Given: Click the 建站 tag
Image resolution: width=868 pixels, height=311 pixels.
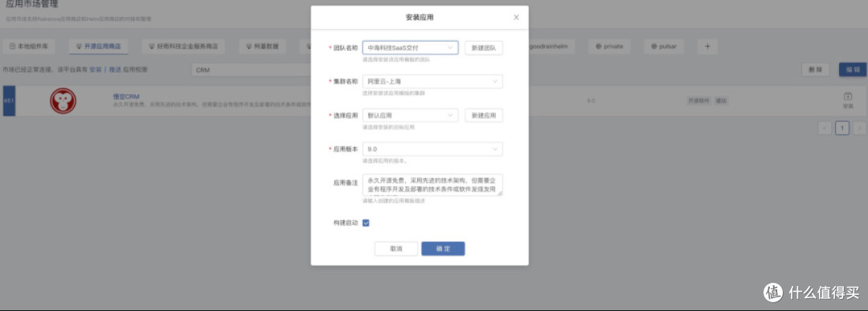Looking at the screenshot, I should (x=720, y=100).
